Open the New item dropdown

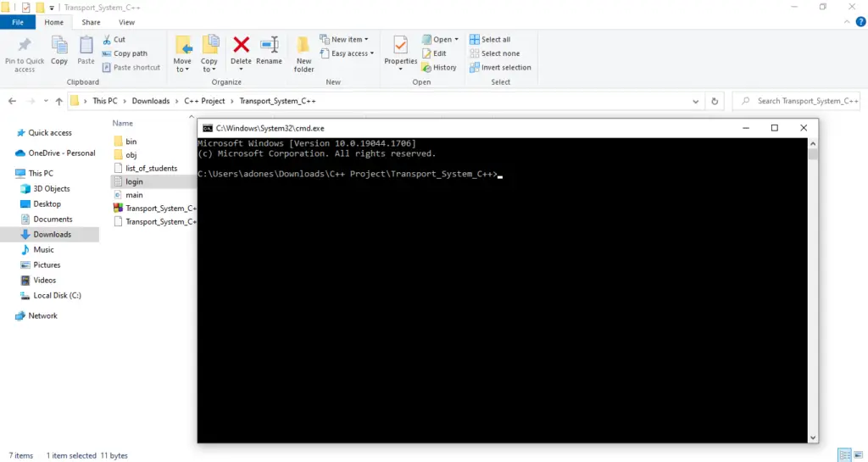pyautogui.click(x=344, y=39)
